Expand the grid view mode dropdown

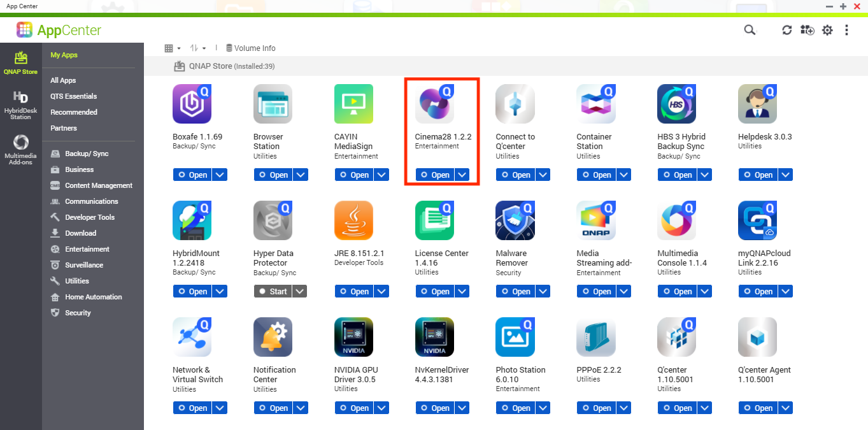[x=173, y=48]
